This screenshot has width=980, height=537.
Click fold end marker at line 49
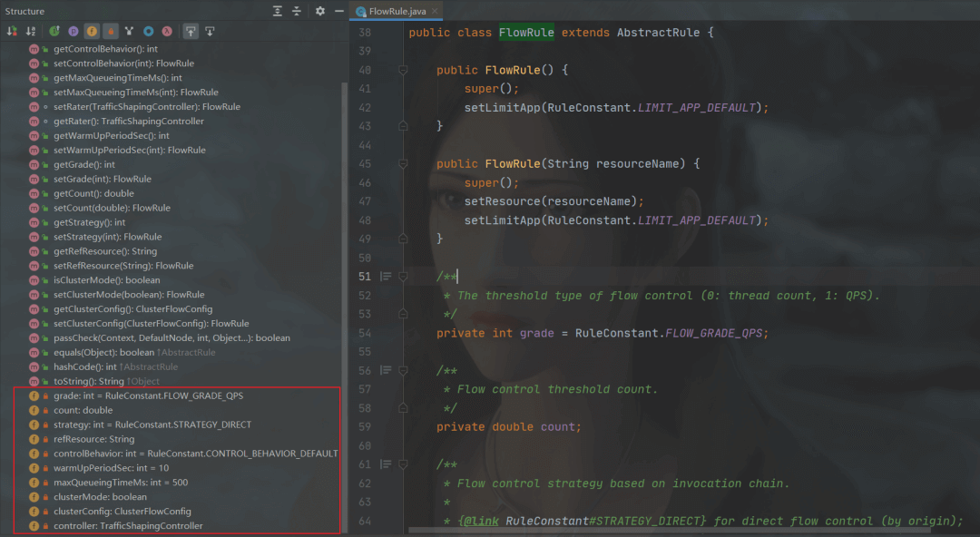403,239
